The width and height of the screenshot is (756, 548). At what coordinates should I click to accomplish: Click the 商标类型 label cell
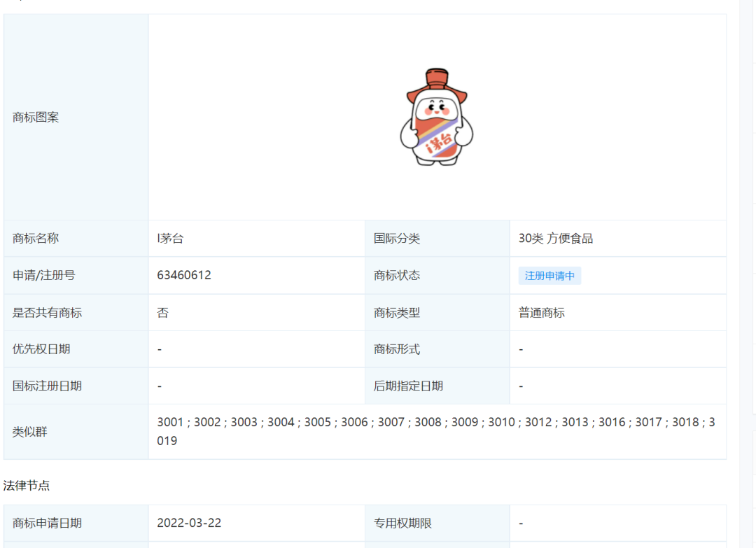437,312
